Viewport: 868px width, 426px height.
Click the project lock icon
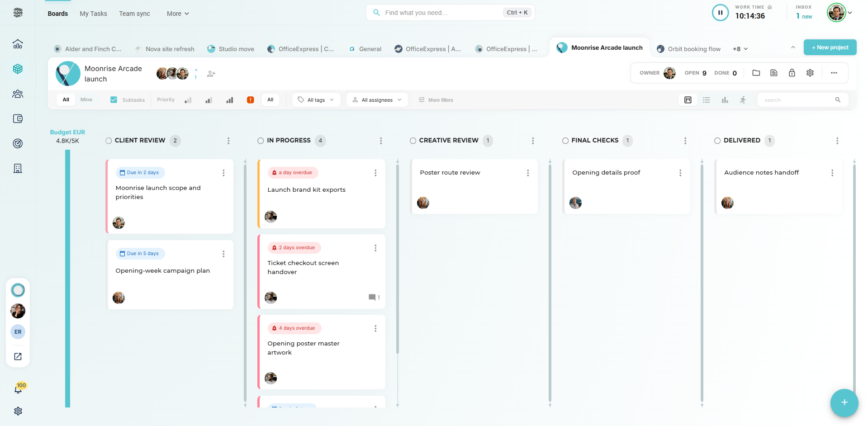point(792,73)
